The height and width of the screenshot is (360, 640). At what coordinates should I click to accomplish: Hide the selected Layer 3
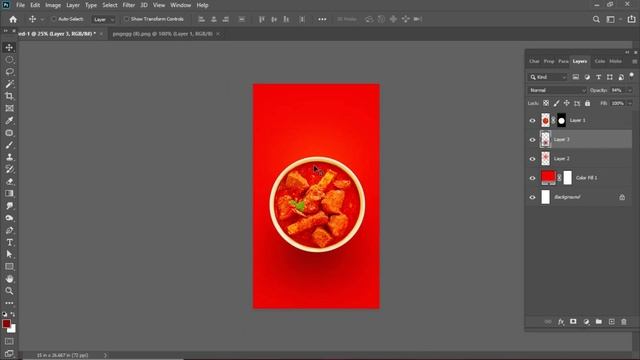(532, 140)
